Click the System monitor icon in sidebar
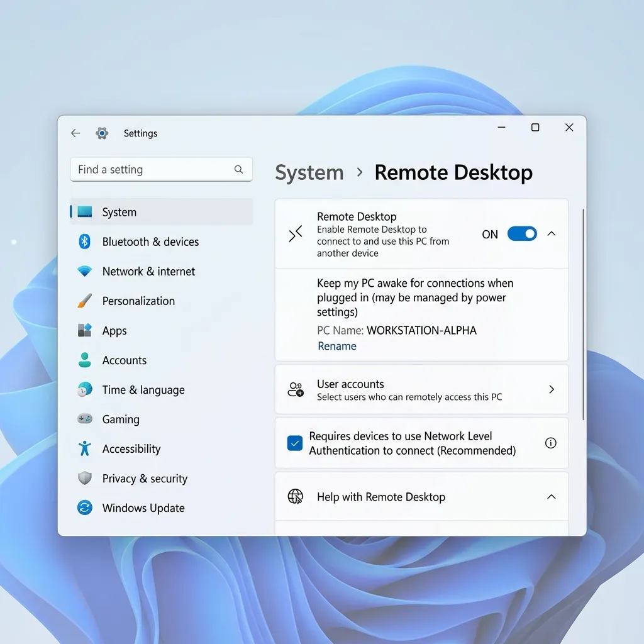Screen dimensions: 644x644 [85, 211]
